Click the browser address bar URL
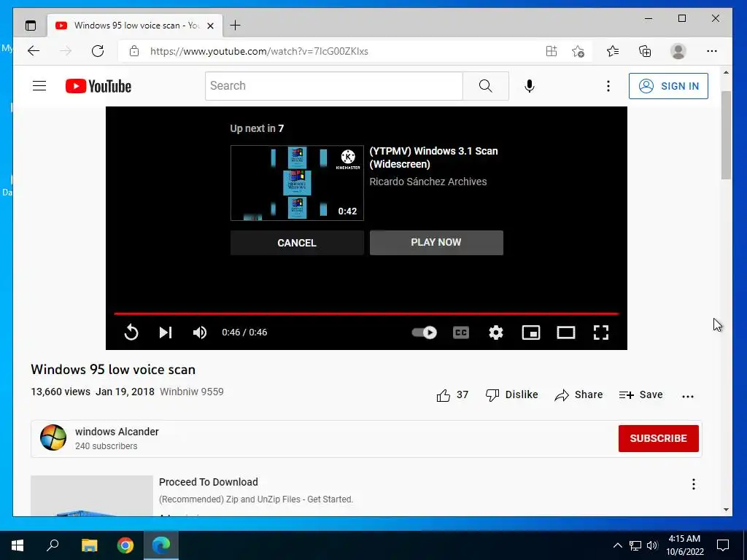This screenshot has width=747, height=560. tap(259, 51)
